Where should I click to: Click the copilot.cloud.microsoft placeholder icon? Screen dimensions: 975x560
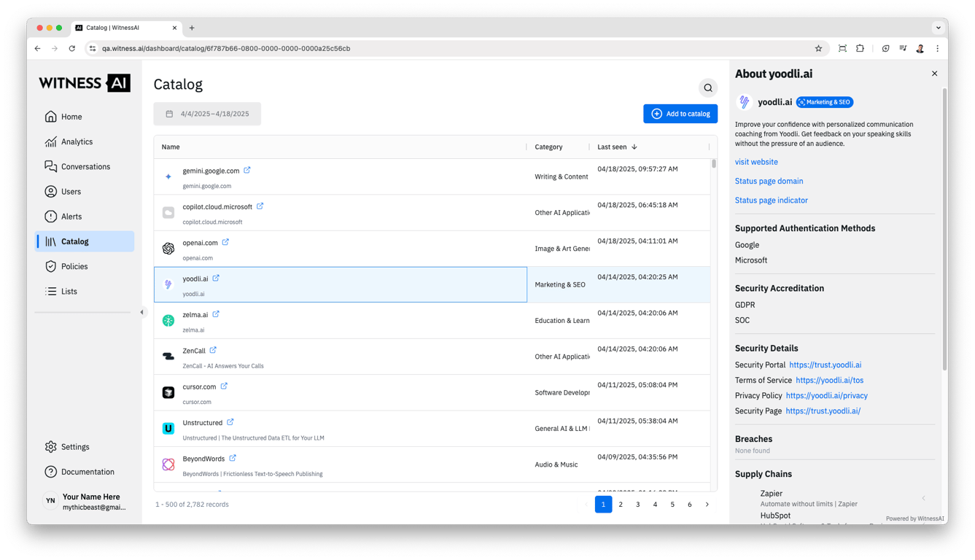point(168,213)
